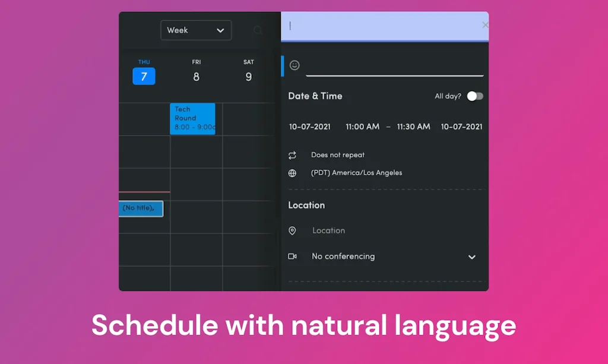The height and width of the screenshot is (364, 608).
Task: Click the Location section heading
Action: pos(306,205)
